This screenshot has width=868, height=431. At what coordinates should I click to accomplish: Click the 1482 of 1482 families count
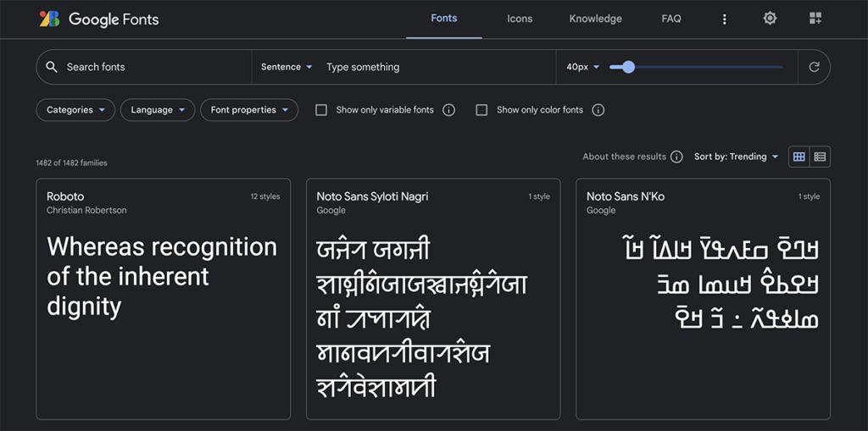(x=71, y=163)
